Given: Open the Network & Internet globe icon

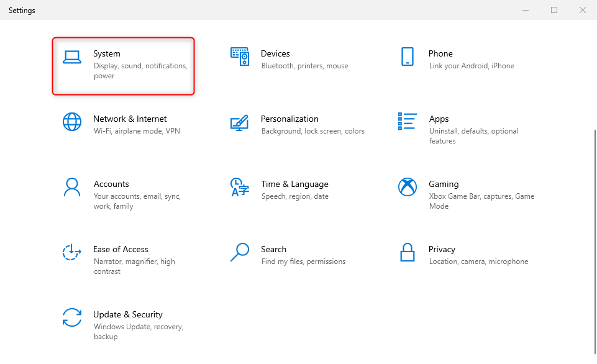Looking at the screenshot, I should click(72, 122).
